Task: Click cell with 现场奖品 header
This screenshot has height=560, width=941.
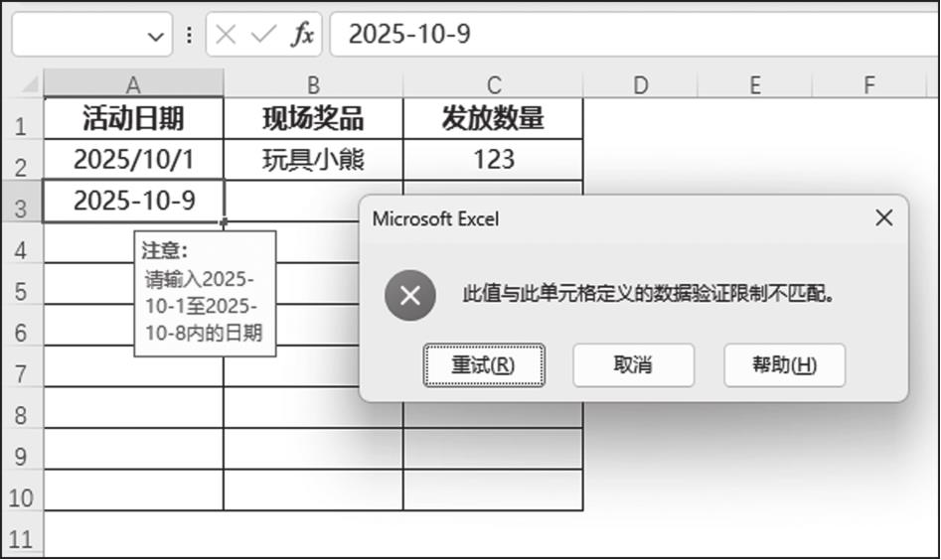Action: 313,119
